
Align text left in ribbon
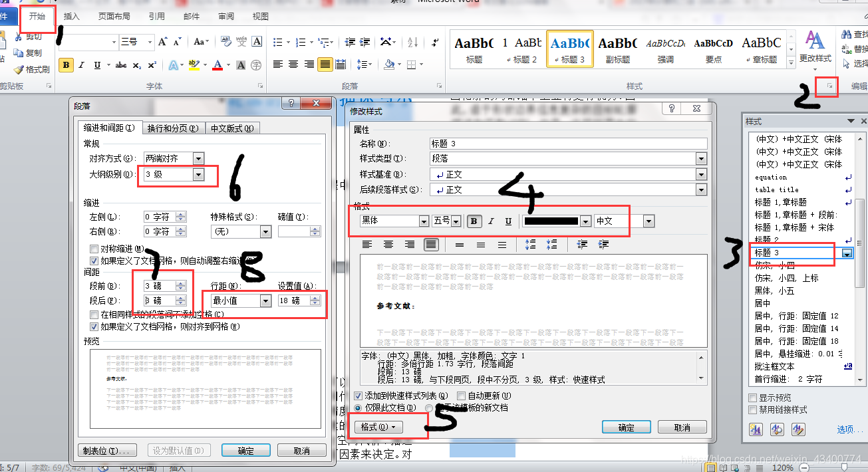(278, 65)
